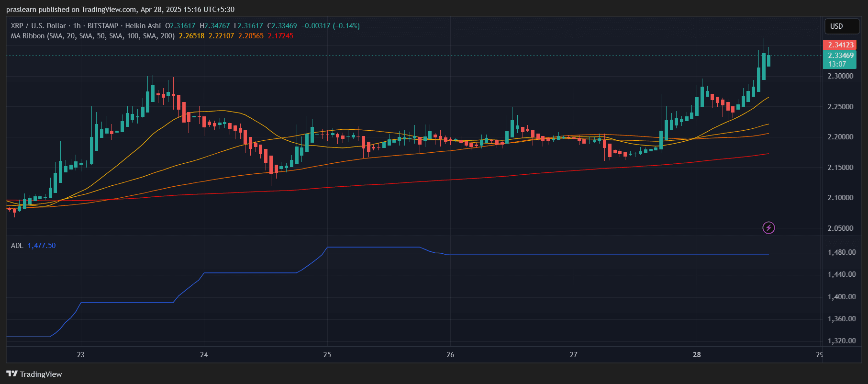Click the SMA 50 value 2.22107
The image size is (868, 384).
point(221,36)
